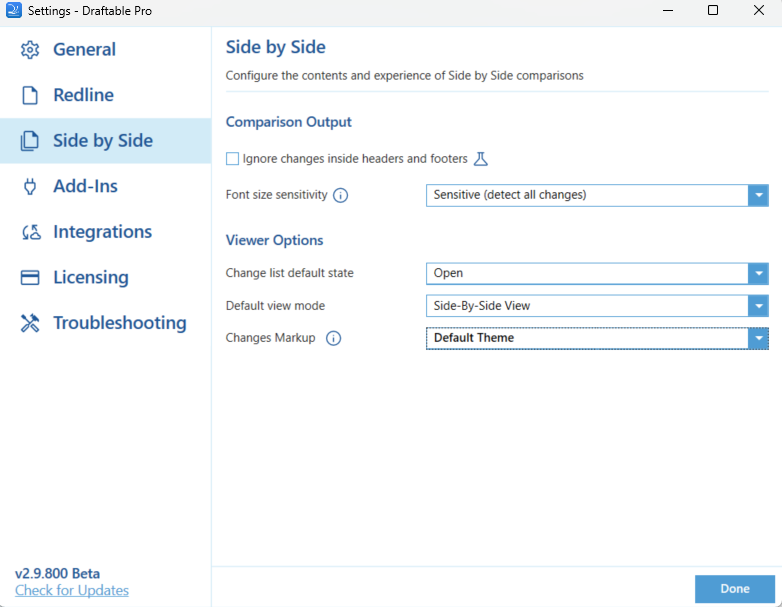The width and height of the screenshot is (782, 607).
Task: Expand the Default view mode dropdown arrow
Action: coord(758,306)
